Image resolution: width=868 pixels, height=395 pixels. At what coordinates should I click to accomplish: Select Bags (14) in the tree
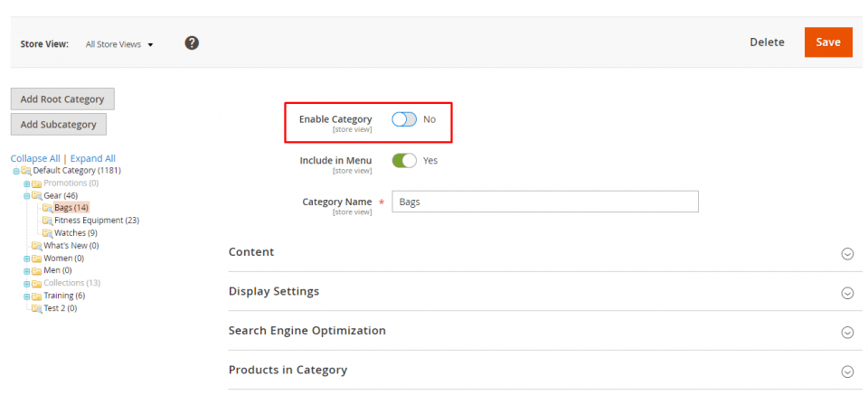[71, 208]
